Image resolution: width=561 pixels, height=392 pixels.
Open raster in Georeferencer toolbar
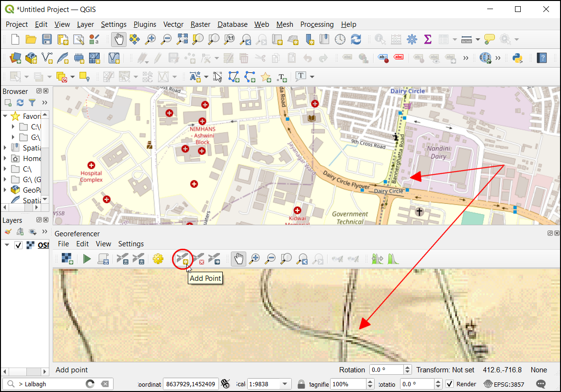point(67,258)
